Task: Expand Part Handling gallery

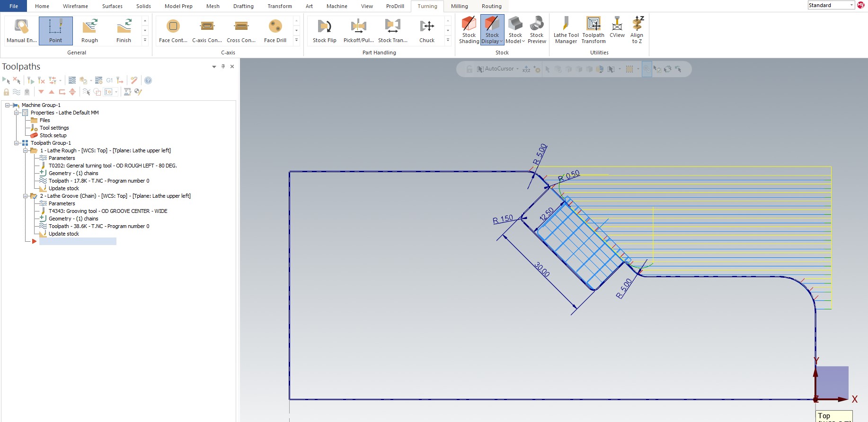Action: pos(448,40)
